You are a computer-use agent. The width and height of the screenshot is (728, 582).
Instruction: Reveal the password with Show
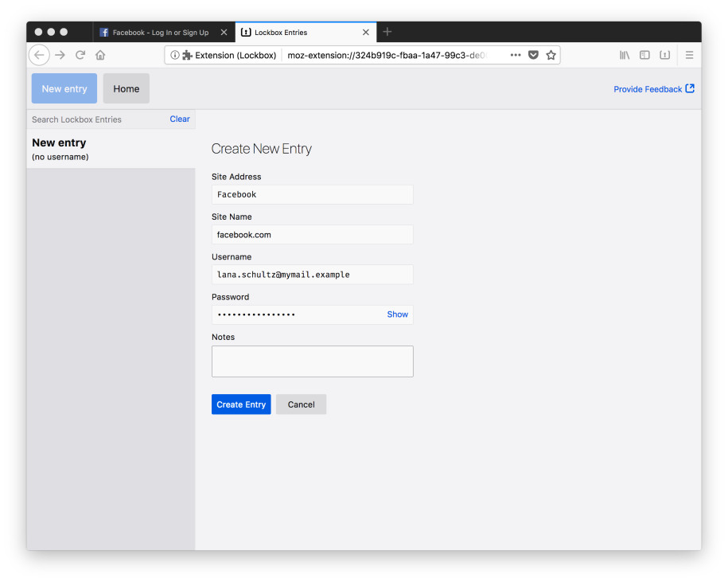[x=398, y=314]
